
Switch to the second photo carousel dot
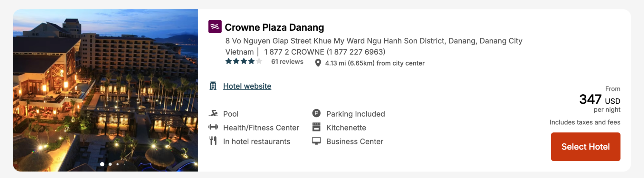110,164
